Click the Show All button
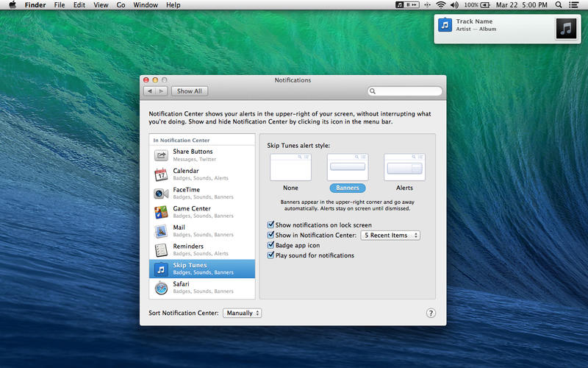This screenshot has width=588, height=368. tap(190, 91)
